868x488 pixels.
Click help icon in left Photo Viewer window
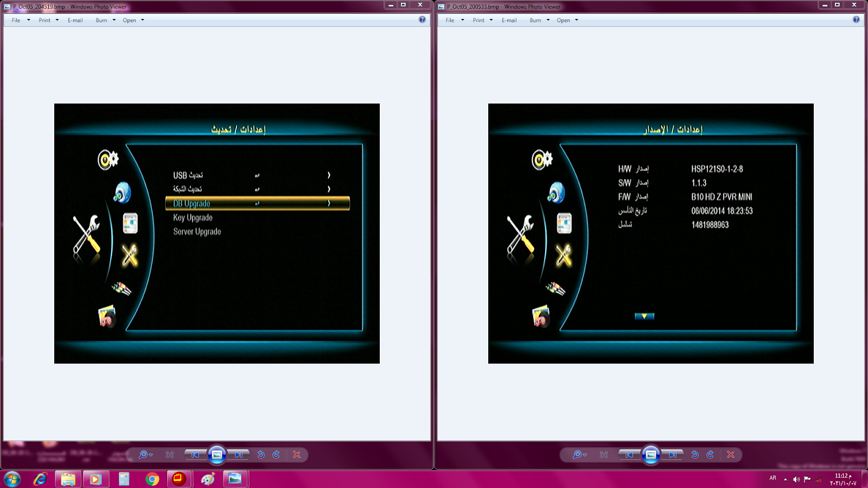click(x=422, y=20)
